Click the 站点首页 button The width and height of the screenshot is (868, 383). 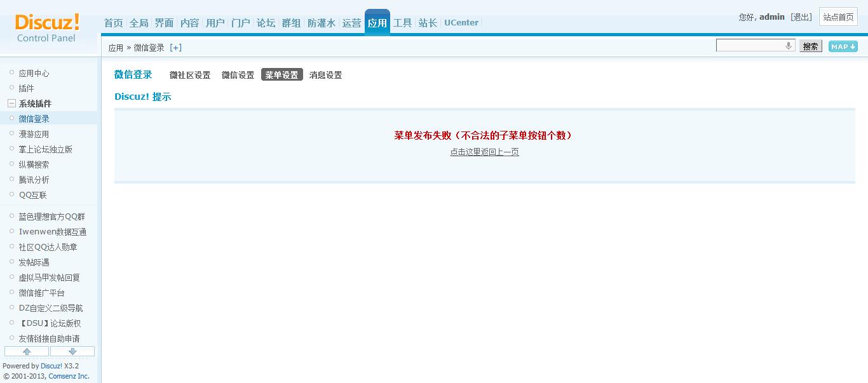[x=839, y=17]
